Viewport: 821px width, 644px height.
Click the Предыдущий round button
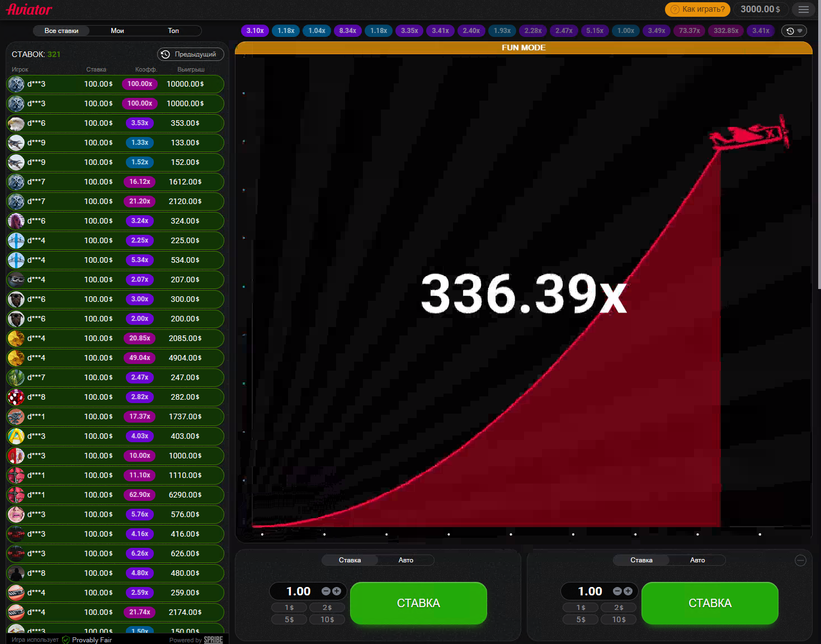[x=191, y=54]
